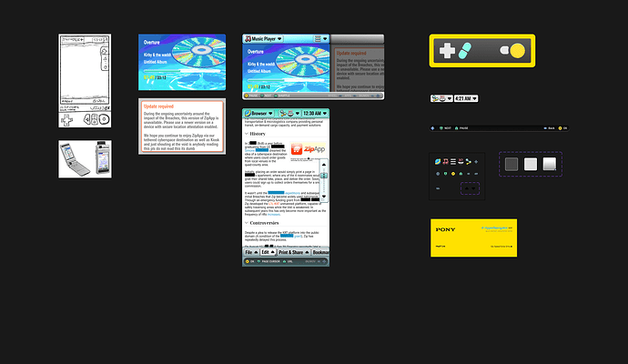The width and height of the screenshot is (628, 364).
Task: Open the hamburger menu dropdown in Music Player
Action: pos(320,38)
